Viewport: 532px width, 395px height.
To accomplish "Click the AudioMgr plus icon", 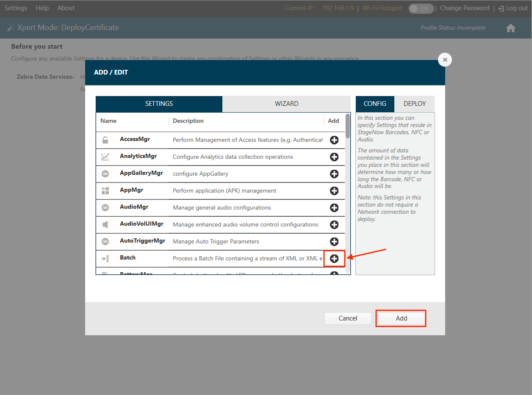I will point(334,208).
